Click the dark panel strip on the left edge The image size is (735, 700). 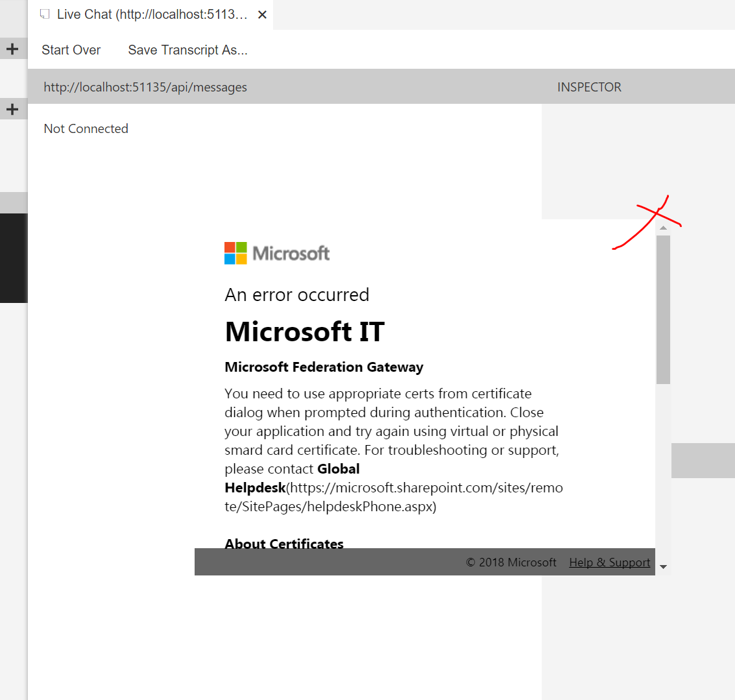point(13,258)
